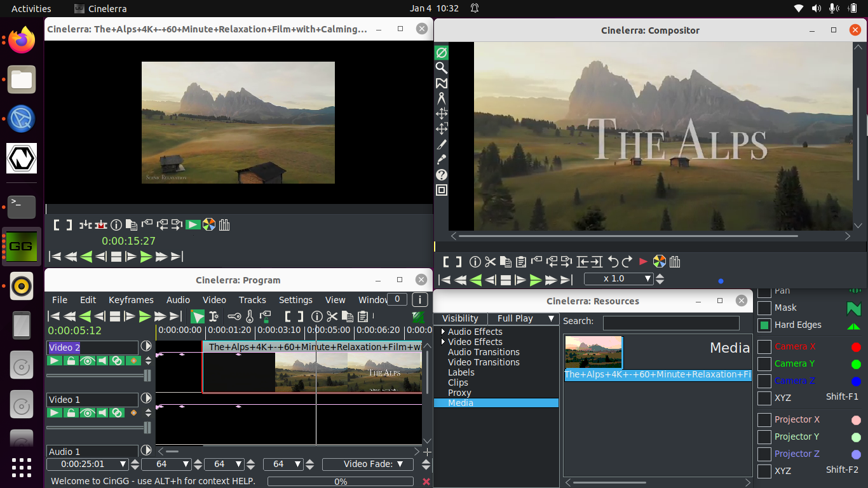Expand the Video Effects tree folder
Screen dimensions: 868x488
(444, 342)
